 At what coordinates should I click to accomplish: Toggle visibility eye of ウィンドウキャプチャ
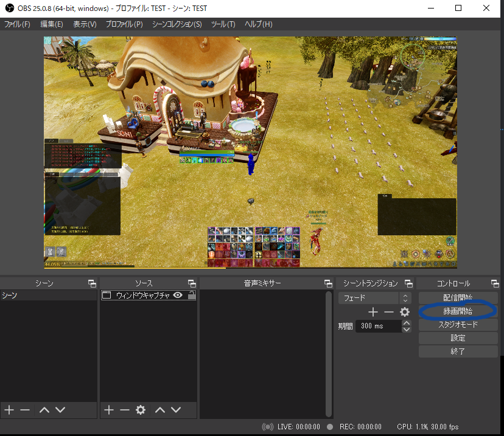pyautogui.click(x=178, y=295)
